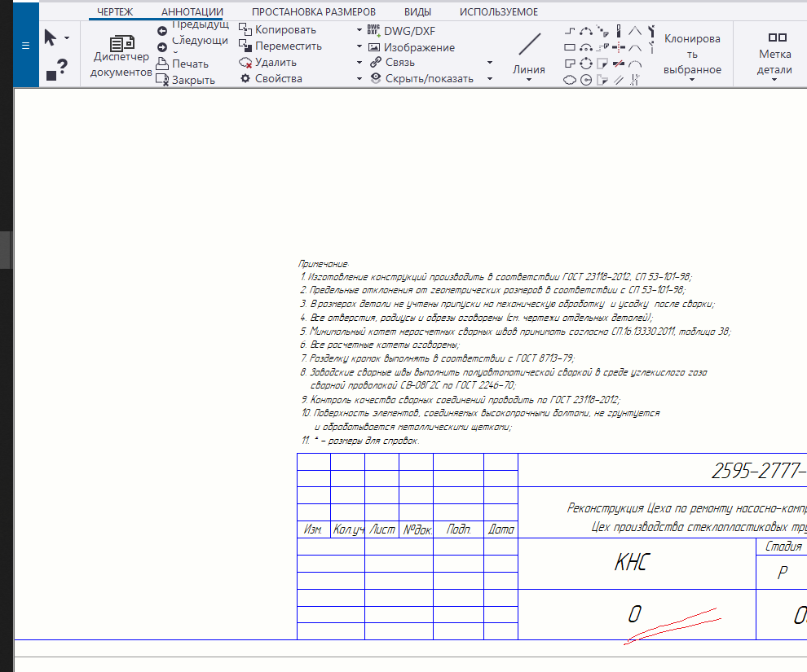This screenshot has height=672, width=807.
Task: Click the Метка детали icon
Action: tap(777, 37)
